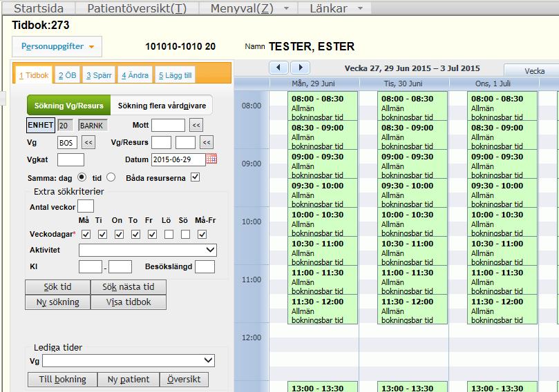Click the Mott input field

point(169,125)
